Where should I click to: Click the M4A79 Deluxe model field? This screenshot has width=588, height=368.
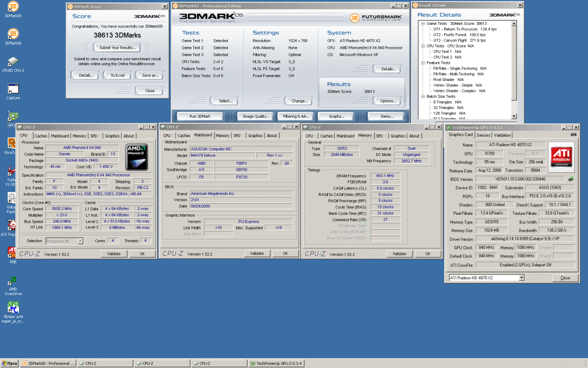[222, 155]
